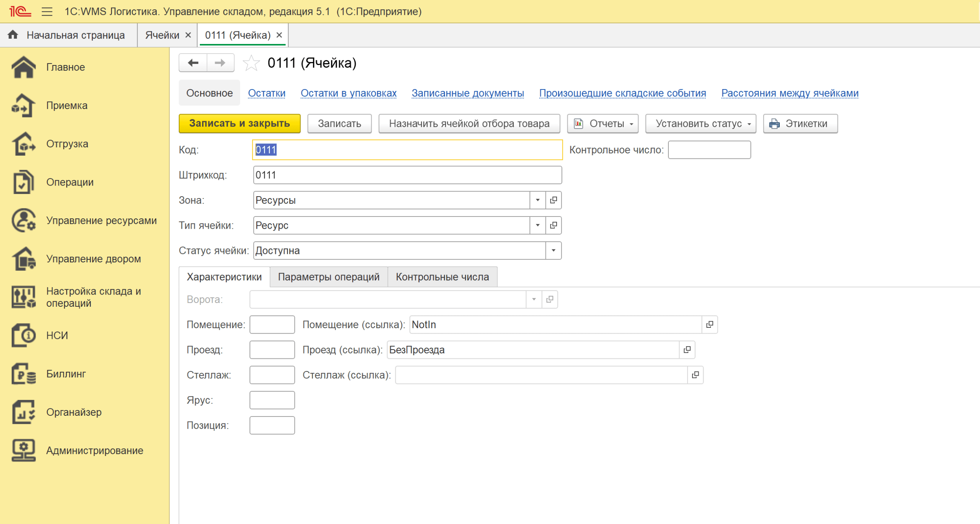This screenshot has width=980, height=524.
Task: Open Управление двором icon in sidebar
Action: coord(23,259)
